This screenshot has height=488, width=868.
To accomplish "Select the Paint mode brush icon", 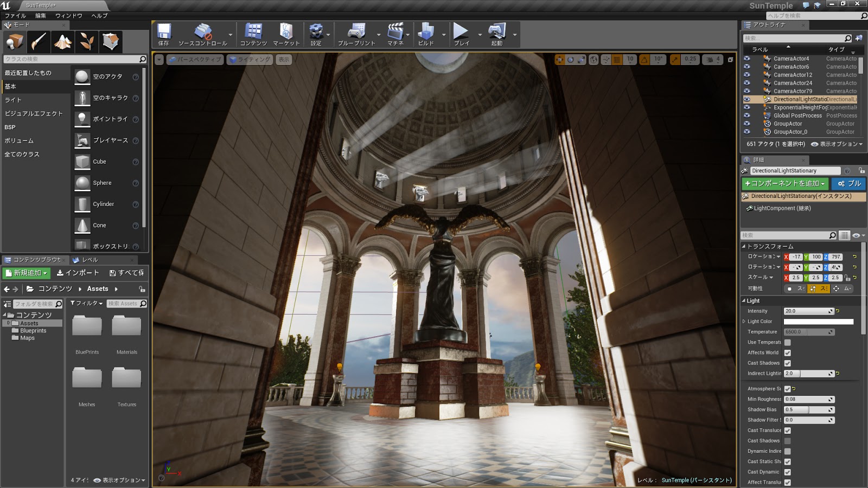I will tap(39, 42).
